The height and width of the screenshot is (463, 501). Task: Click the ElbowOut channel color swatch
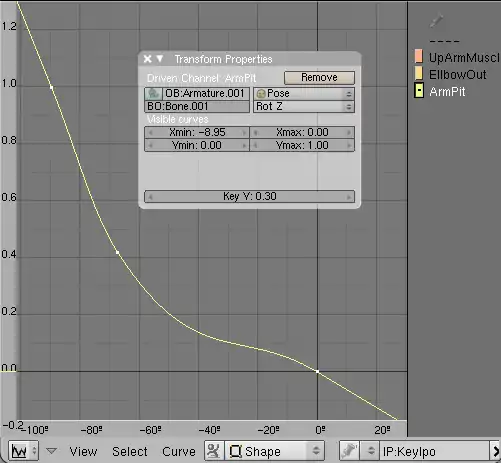[419, 73]
